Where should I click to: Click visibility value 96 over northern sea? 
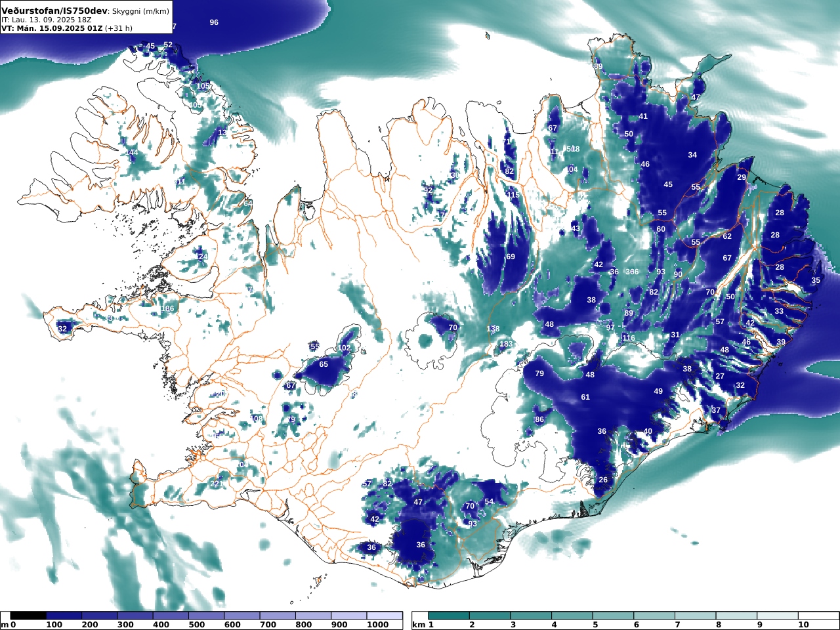[x=214, y=22]
